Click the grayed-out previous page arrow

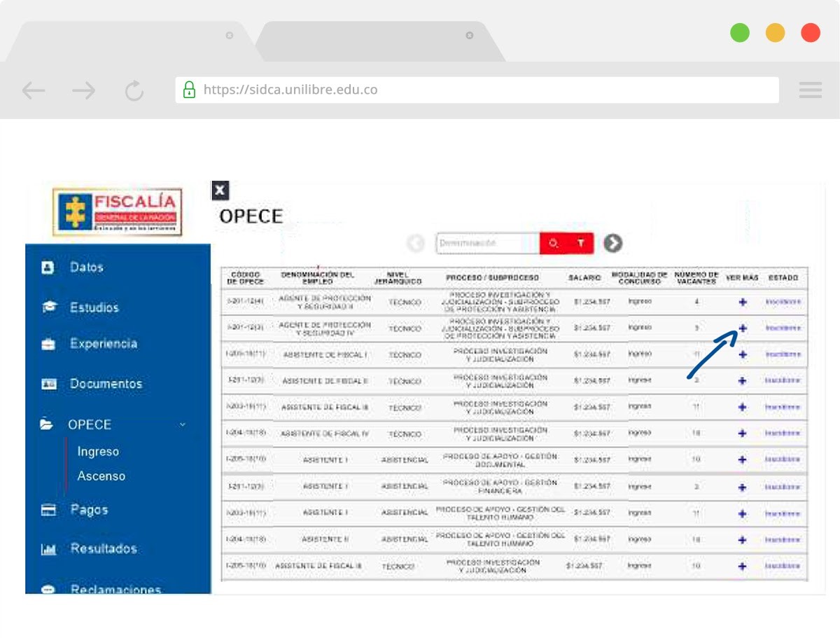click(x=416, y=243)
